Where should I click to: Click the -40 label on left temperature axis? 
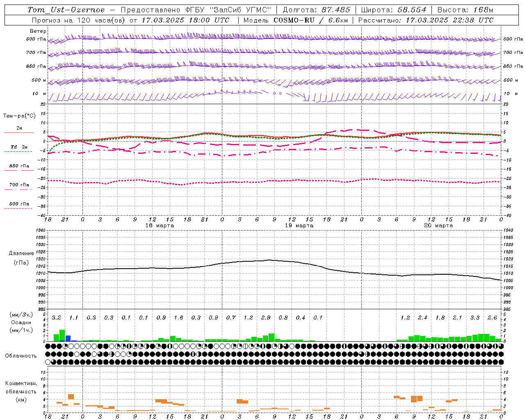[42, 215]
